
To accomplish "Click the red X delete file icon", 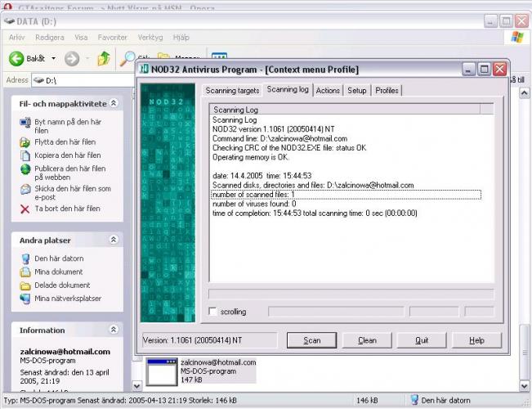I will pos(25,209).
